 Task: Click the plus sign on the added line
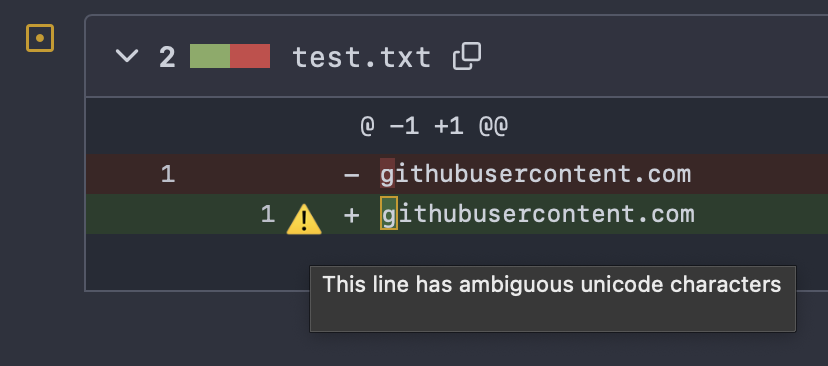[x=352, y=214]
